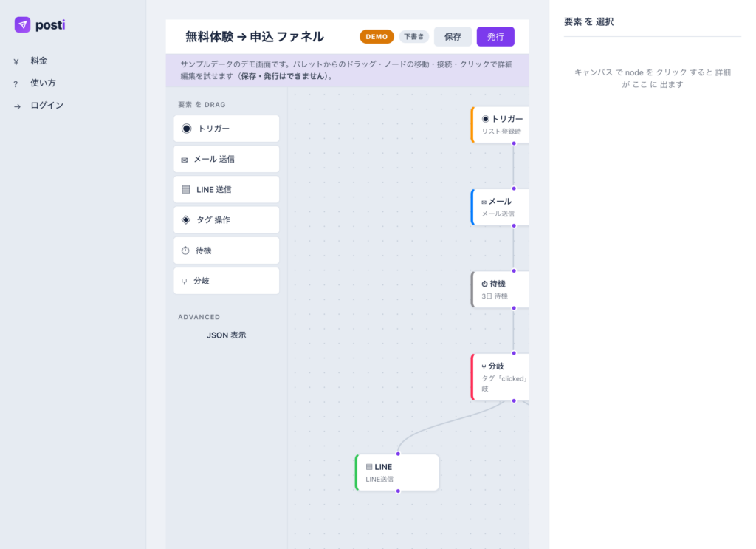Click clock icon on 待機 canvas node

pos(484,284)
